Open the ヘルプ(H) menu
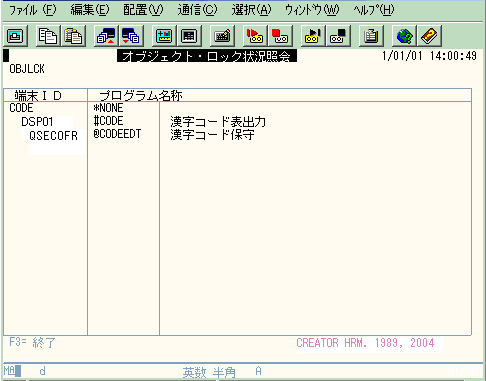The height and width of the screenshot is (381, 486). pyautogui.click(x=374, y=10)
